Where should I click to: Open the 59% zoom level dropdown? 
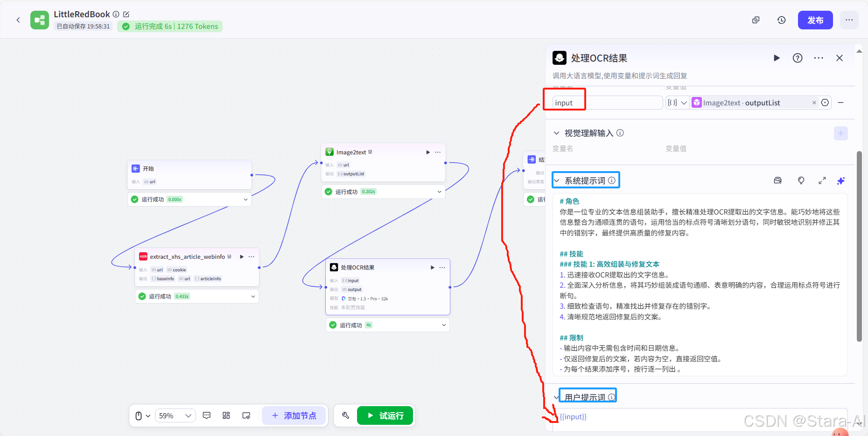coord(175,415)
